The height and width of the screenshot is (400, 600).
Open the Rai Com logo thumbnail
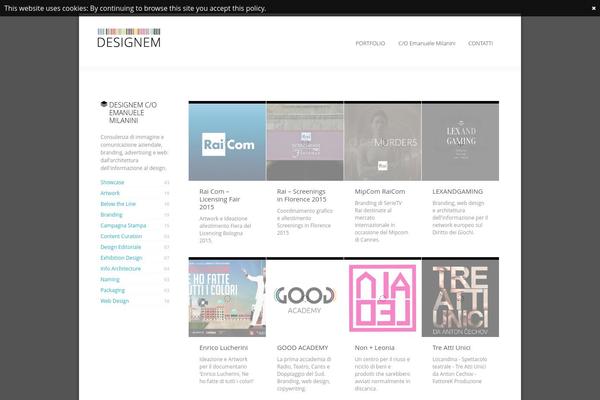(x=227, y=142)
